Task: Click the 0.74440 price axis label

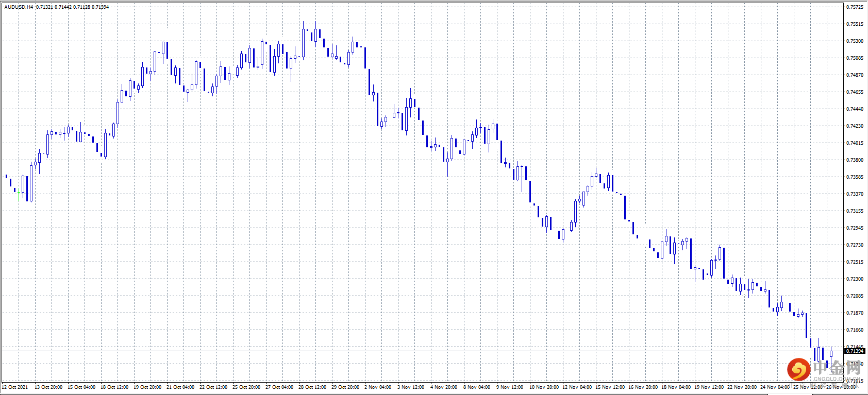Action: [855, 109]
